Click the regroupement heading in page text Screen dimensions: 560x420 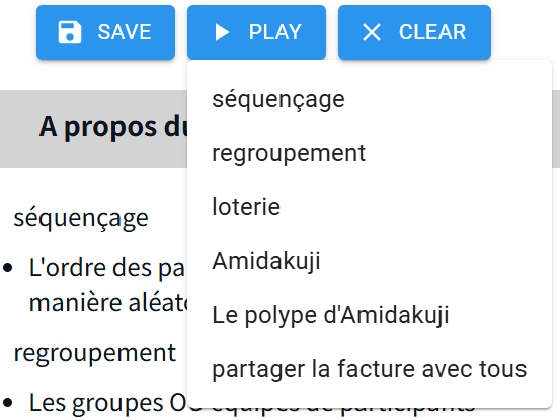[95, 354]
